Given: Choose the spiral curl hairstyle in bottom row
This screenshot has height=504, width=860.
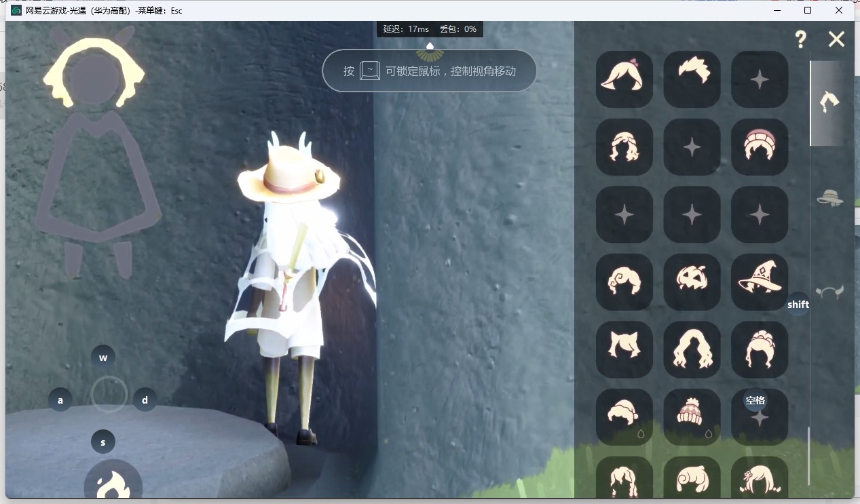Looking at the screenshot, I should click(692, 478).
